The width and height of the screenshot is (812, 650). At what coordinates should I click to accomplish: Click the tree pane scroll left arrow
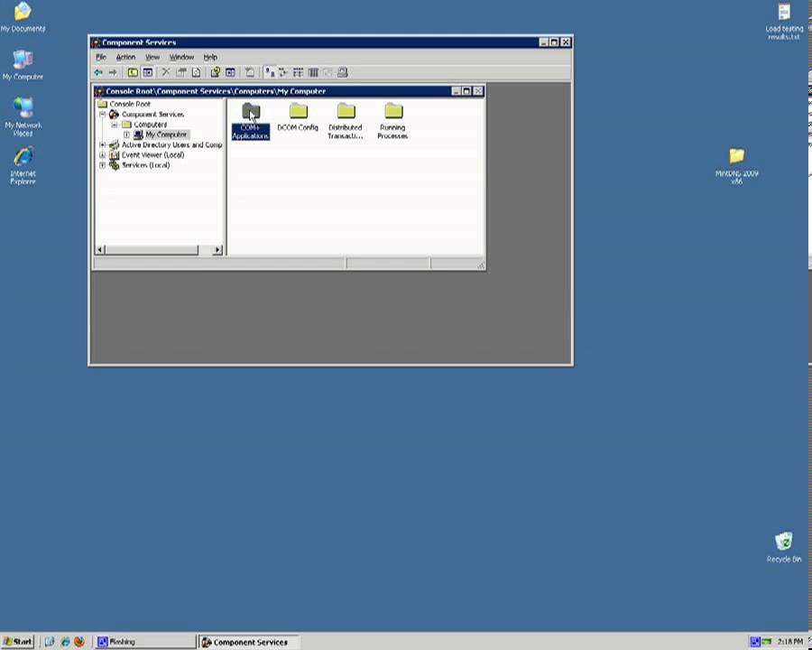pyautogui.click(x=100, y=250)
